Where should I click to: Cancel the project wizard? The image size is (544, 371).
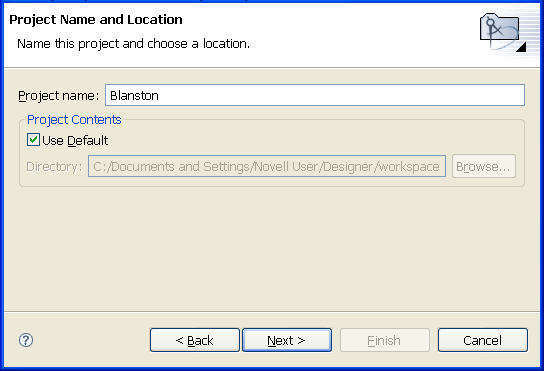coord(483,340)
